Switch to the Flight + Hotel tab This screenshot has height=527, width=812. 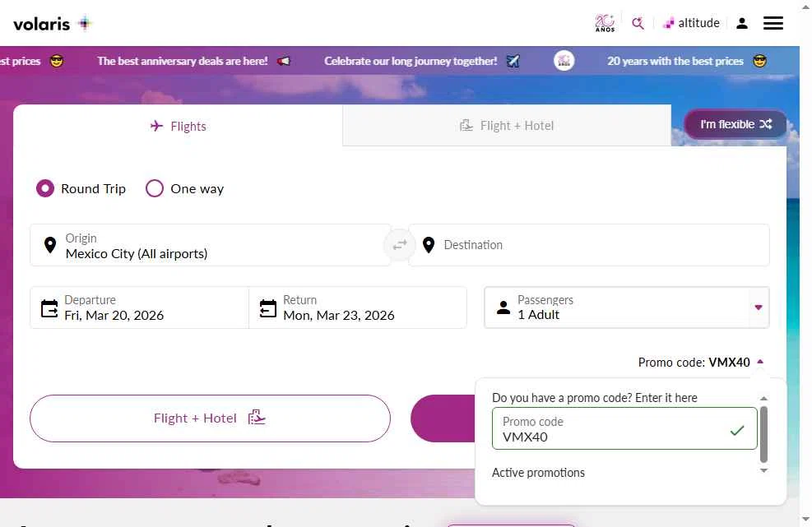click(x=506, y=126)
